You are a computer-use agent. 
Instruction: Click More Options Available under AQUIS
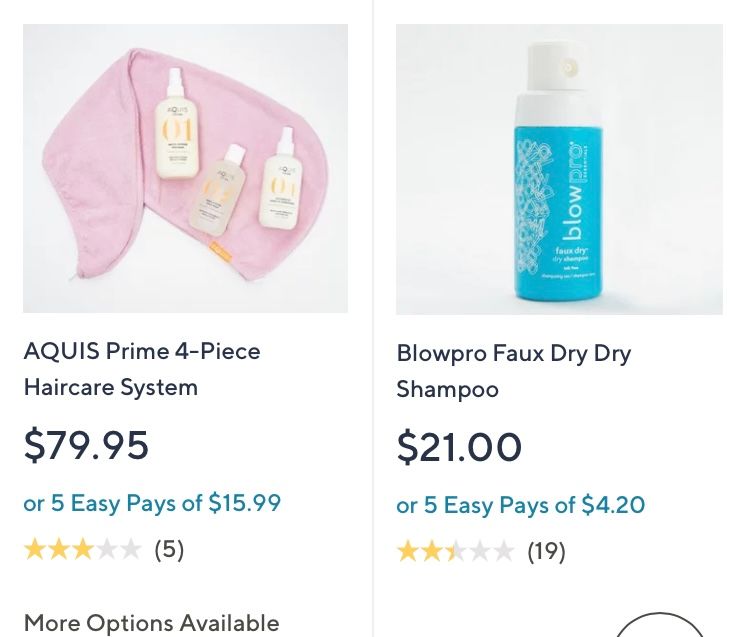[x=151, y=622]
